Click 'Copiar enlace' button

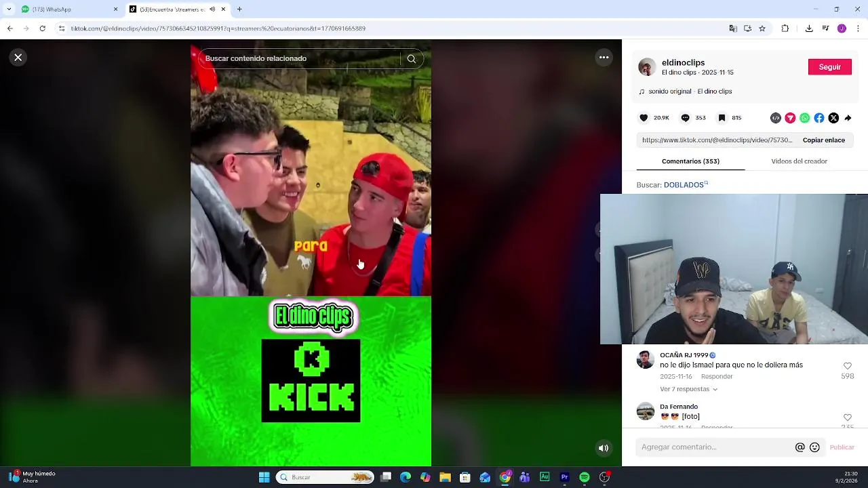tap(823, 140)
